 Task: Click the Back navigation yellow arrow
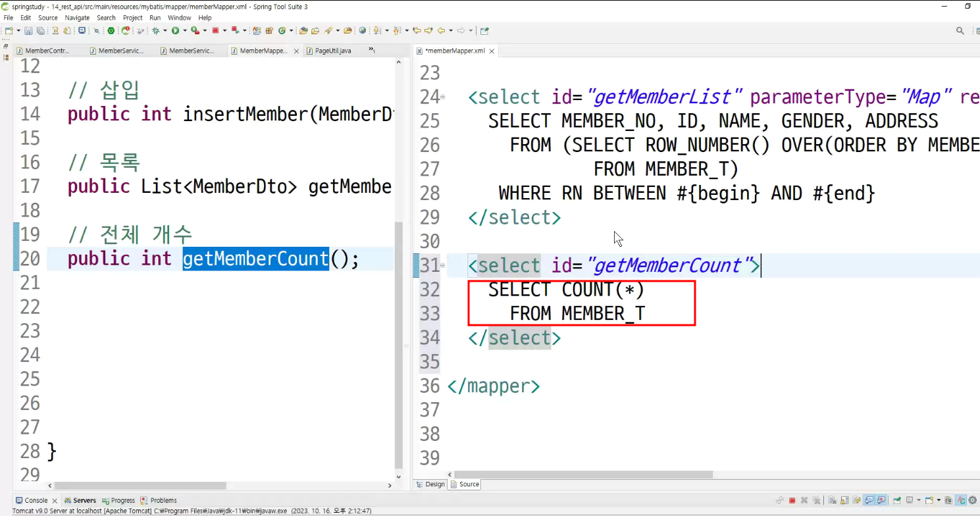[x=441, y=30]
